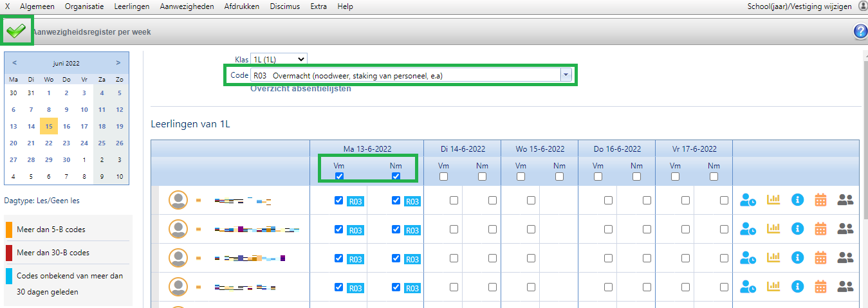This screenshot has width=868, height=308.
Task: Click the two-people icon in the fourth student row
Action: click(845, 287)
